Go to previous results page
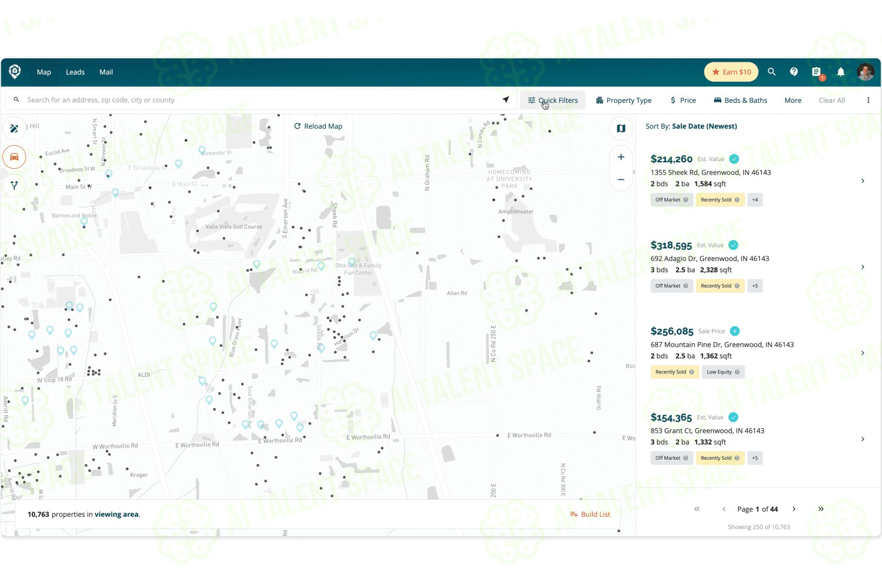This screenshot has height=588, width=882. [x=724, y=509]
